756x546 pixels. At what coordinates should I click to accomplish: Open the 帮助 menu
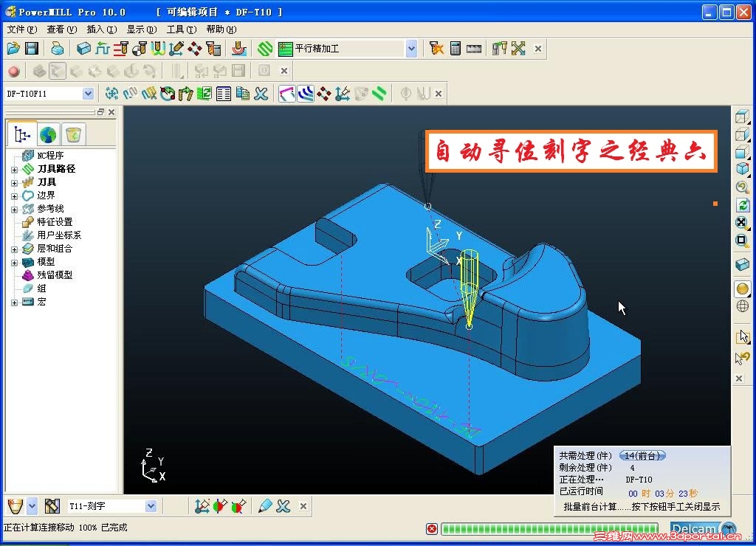point(221,30)
